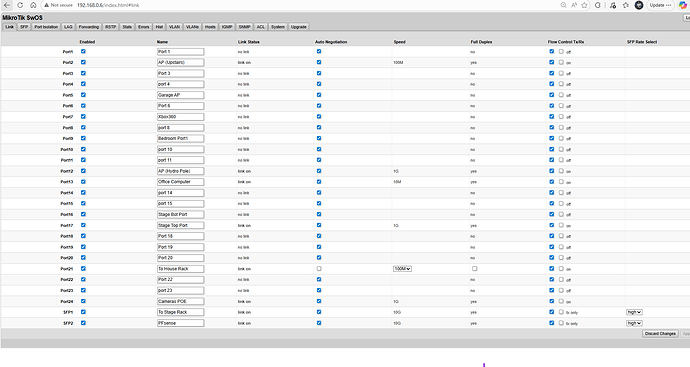Click the Not secure warning icon
Image resolution: width=690 pixels, height=367 pixels.
46,5
